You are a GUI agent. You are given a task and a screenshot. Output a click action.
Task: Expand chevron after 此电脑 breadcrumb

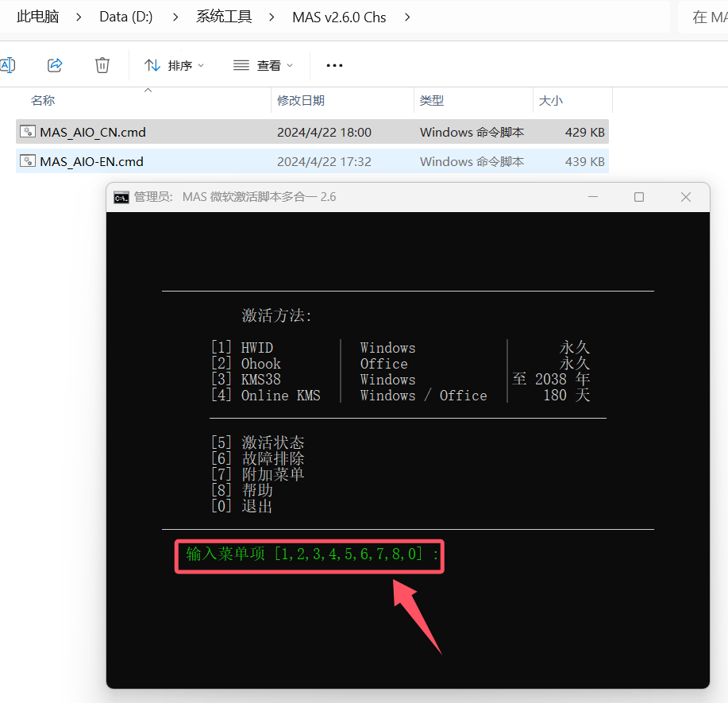(79, 17)
